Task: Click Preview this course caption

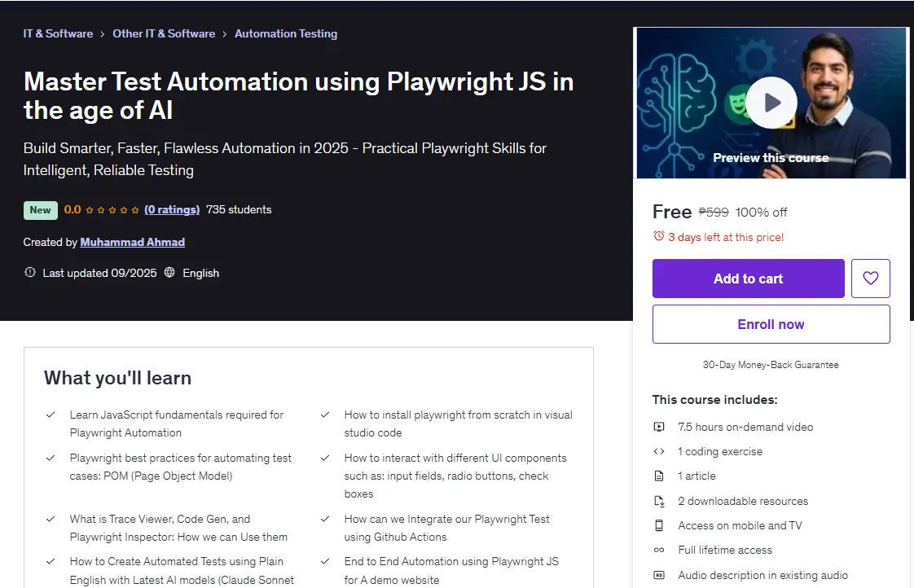Action: click(771, 158)
